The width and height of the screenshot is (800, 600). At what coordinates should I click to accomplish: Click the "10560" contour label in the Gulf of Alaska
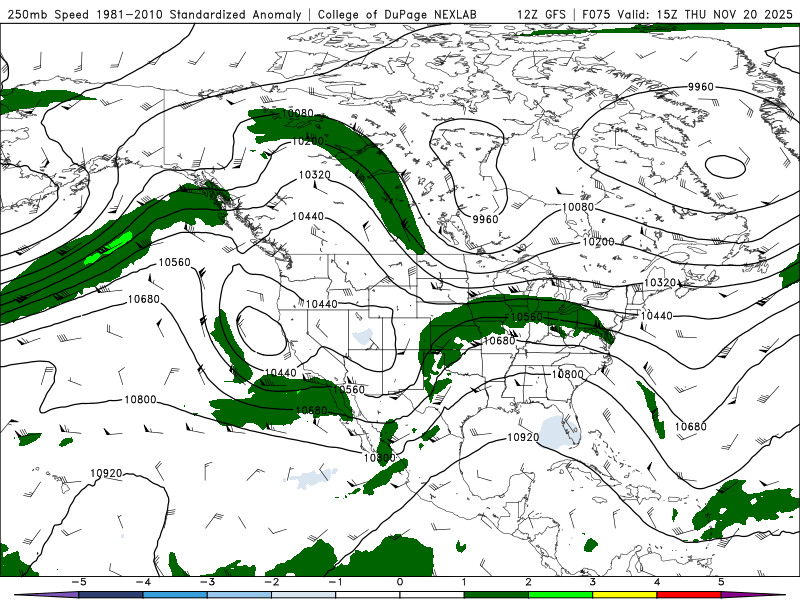tap(174, 262)
